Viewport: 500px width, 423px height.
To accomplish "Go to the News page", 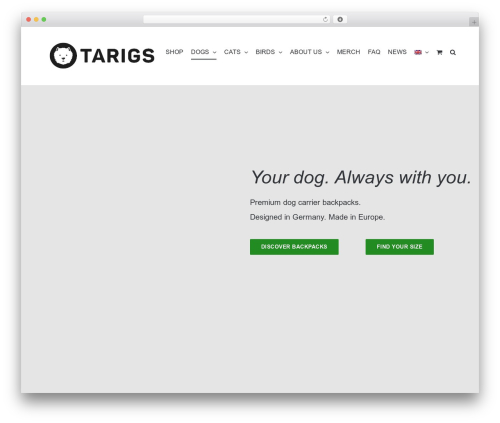I will [x=397, y=52].
